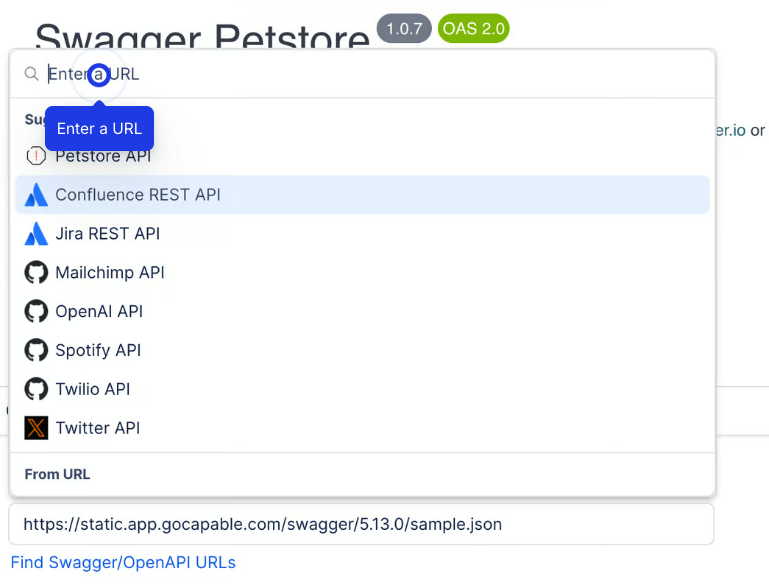The height and width of the screenshot is (586, 769).
Task: Pick Mailchimp API from the list
Action: pyautogui.click(x=110, y=273)
